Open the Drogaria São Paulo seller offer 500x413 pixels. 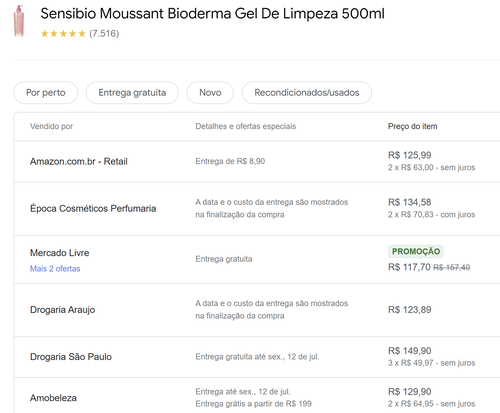point(71,357)
